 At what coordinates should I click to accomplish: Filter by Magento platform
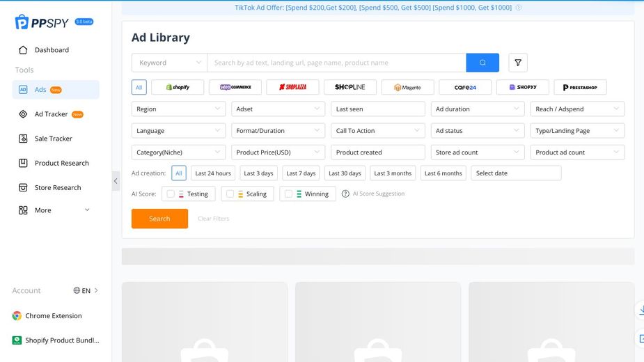tap(407, 87)
